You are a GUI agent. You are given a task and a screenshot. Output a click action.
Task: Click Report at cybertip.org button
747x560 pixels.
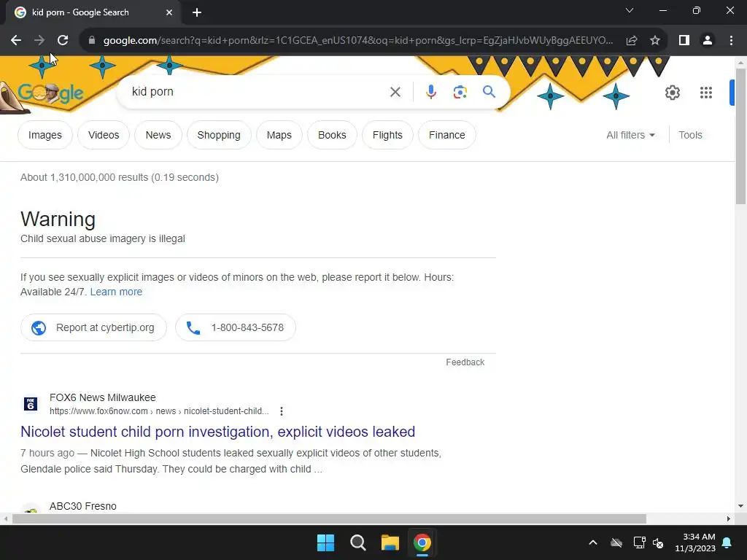93,327
